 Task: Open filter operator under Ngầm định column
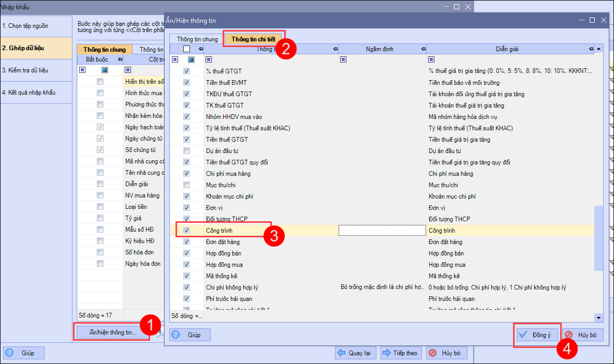(343, 59)
